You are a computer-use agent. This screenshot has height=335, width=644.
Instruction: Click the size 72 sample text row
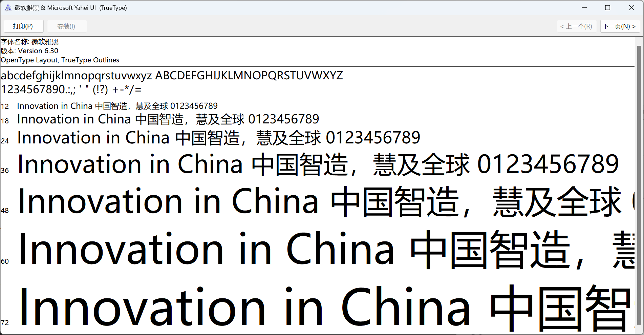point(326,308)
